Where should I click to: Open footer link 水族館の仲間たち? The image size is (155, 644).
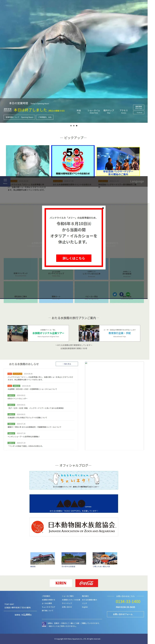48,600
